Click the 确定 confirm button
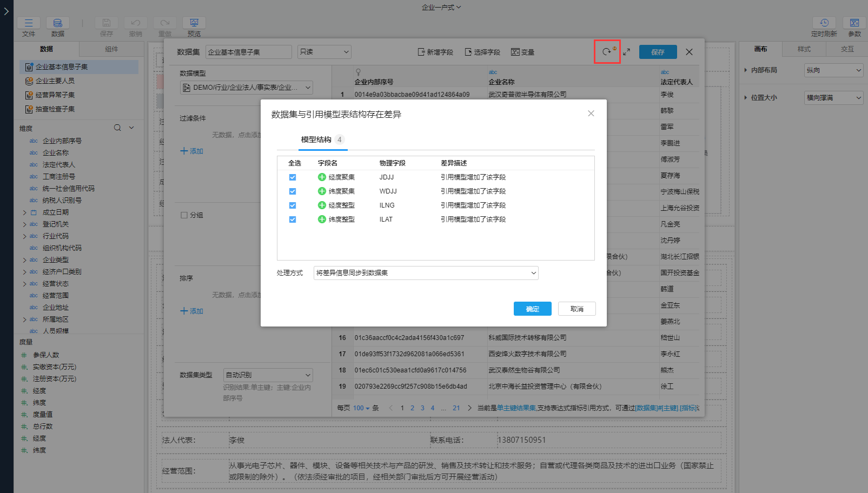The width and height of the screenshot is (868, 493). click(x=532, y=309)
